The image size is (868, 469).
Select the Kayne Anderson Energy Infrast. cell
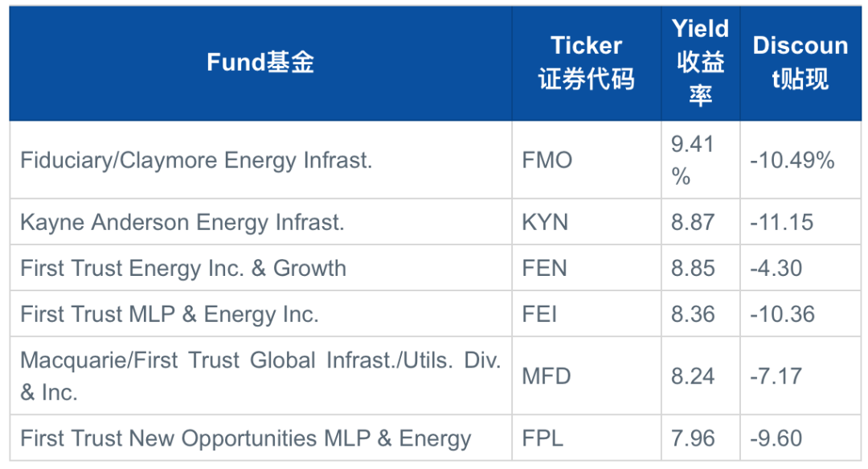[260, 222]
